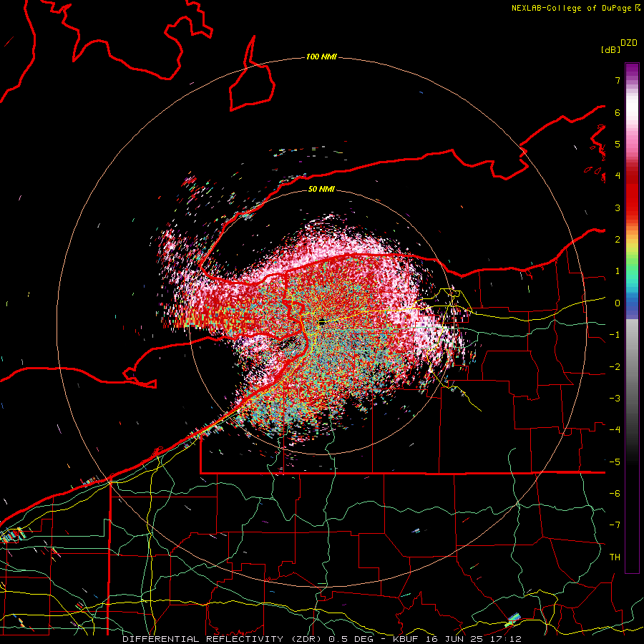This screenshot has width=644, height=644.
Task: Pick the green segment of the color bar near 1
Action: [x=632, y=267]
